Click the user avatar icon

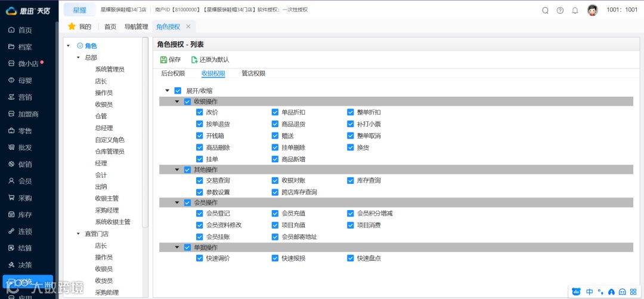(x=592, y=10)
